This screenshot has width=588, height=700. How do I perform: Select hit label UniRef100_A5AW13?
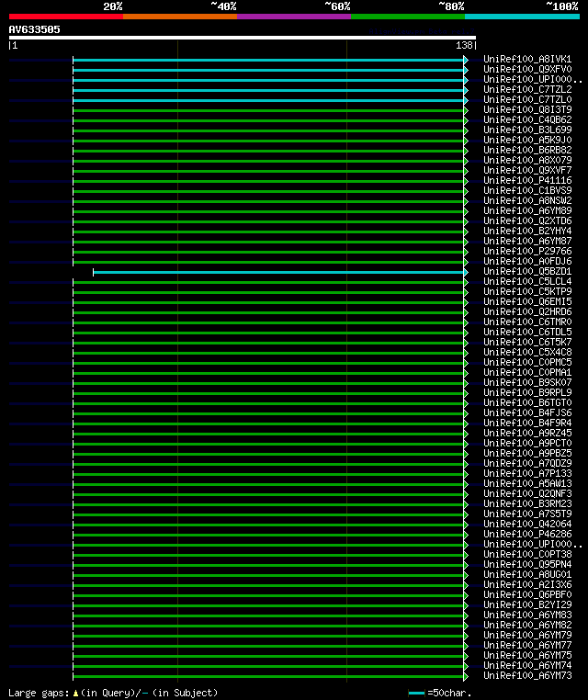(527, 483)
